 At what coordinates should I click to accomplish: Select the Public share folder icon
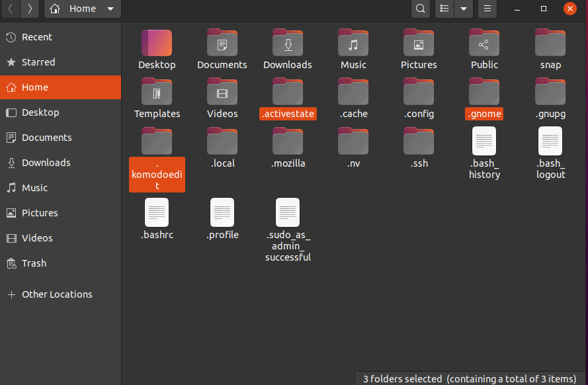pyautogui.click(x=484, y=44)
